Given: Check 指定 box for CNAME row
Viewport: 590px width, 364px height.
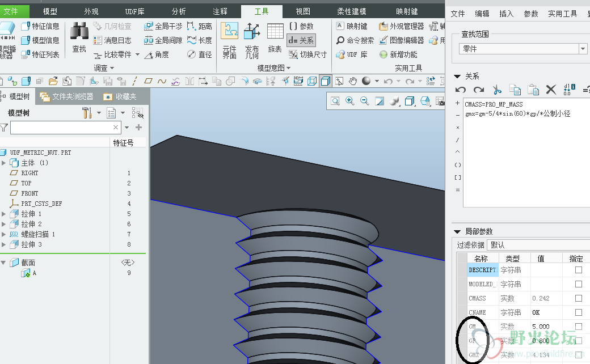Looking at the screenshot, I should coord(579,312).
